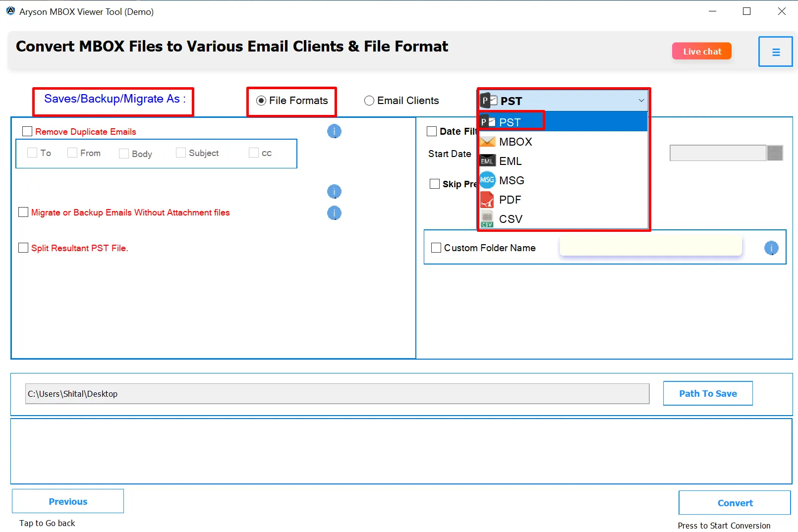Enable the Custom Folder Name checkbox
Viewport: 798px width, 532px height.
point(436,247)
